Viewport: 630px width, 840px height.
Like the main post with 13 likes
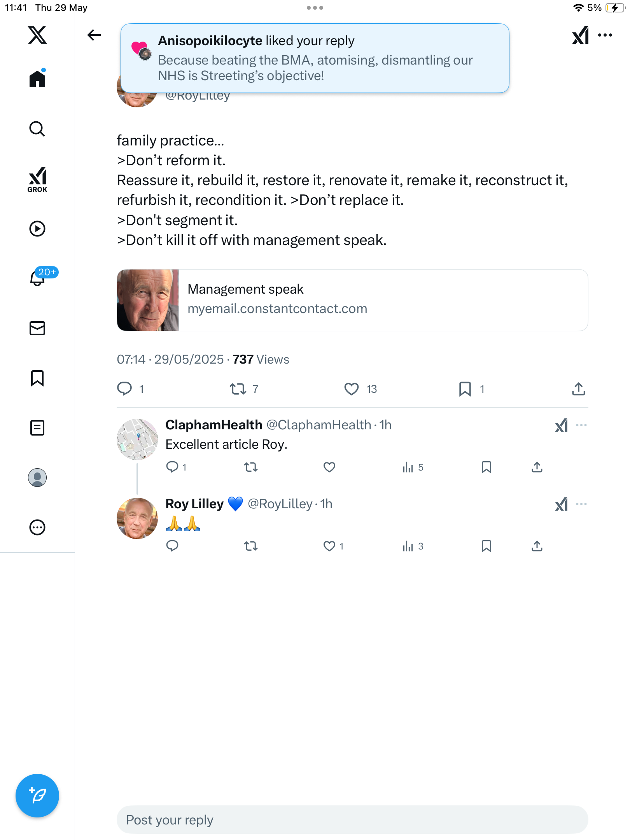(x=352, y=389)
